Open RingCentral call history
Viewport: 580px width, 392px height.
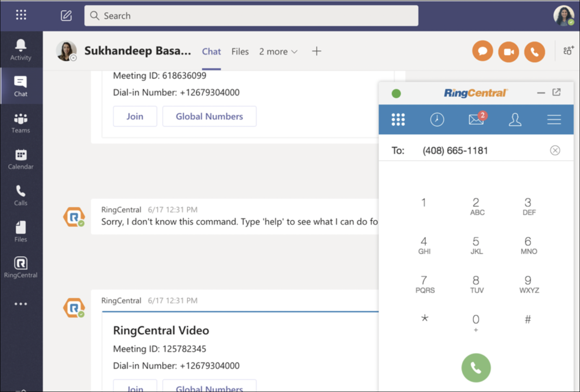(x=437, y=120)
